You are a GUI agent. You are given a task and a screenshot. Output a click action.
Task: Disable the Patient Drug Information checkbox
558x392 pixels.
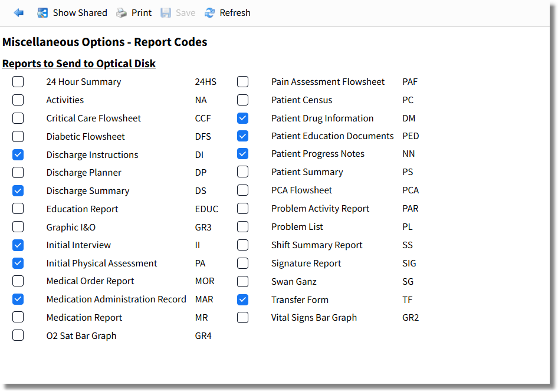(x=242, y=118)
